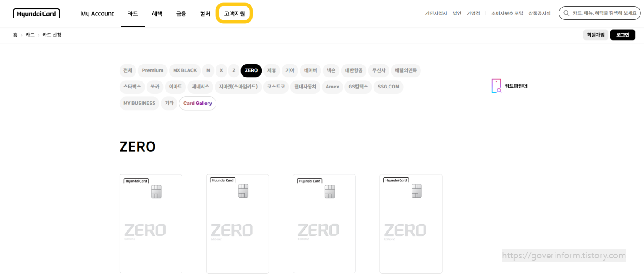Click the Hyundai Card logo
Image resolution: width=644 pixels, height=280 pixels.
click(x=36, y=13)
